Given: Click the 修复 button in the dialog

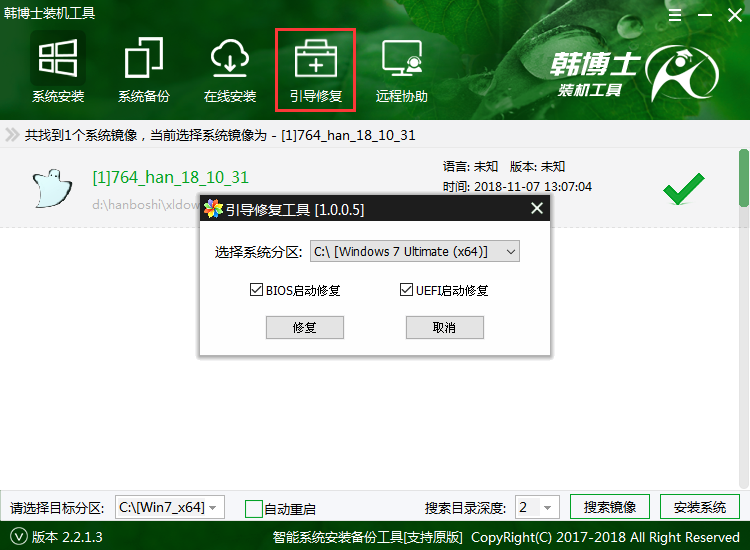Looking at the screenshot, I should point(305,327).
